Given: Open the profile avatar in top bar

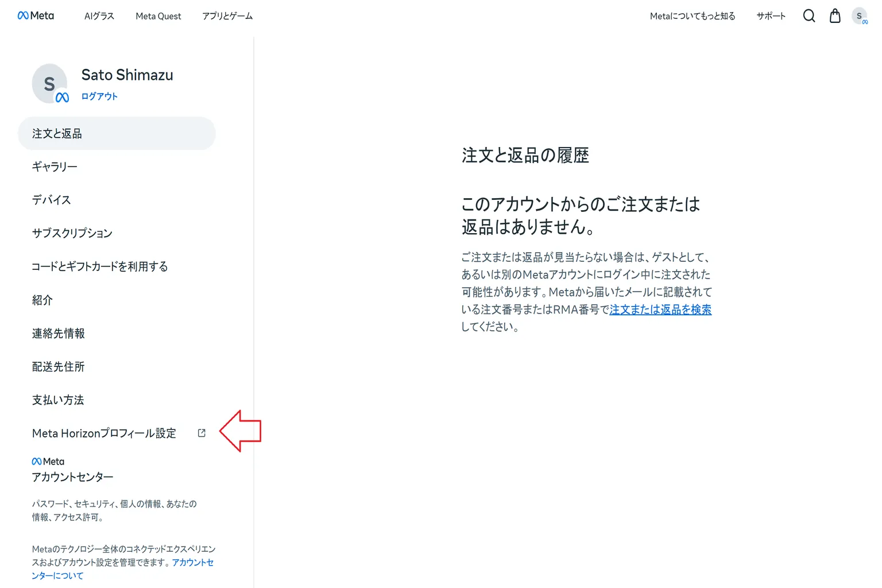Looking at the screenshot, I should click(860, 16).
